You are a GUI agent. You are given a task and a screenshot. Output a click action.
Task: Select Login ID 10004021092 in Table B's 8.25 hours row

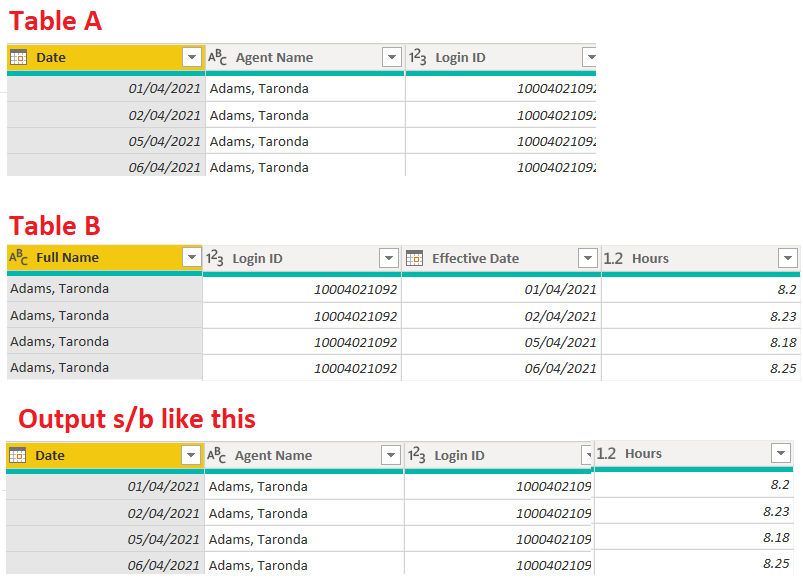click(x=302, y=368)
